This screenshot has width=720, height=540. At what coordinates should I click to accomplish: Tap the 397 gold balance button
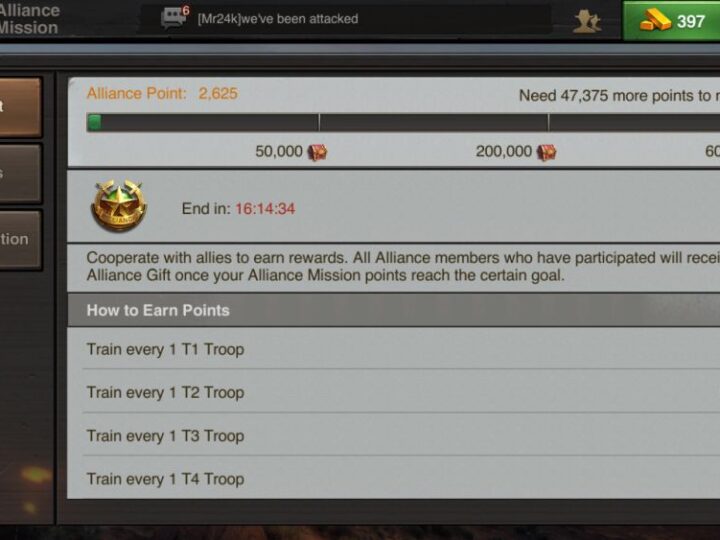[x=671, y=21]
